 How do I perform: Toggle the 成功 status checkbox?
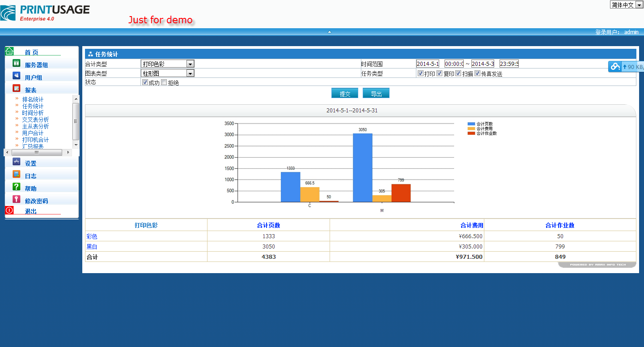[145, 82]
